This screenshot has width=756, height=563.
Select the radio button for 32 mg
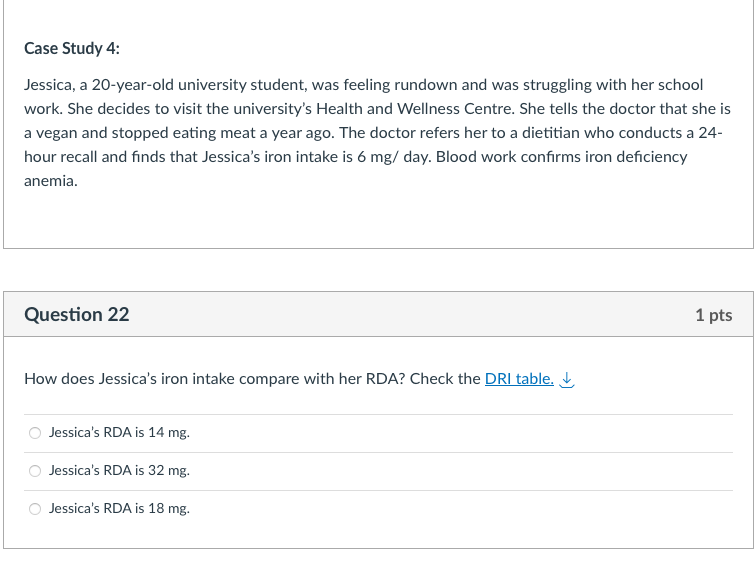pos(35,471)
